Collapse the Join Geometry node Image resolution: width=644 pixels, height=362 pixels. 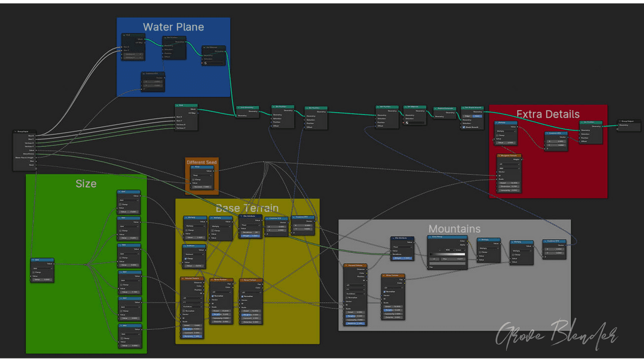[238, 107]
